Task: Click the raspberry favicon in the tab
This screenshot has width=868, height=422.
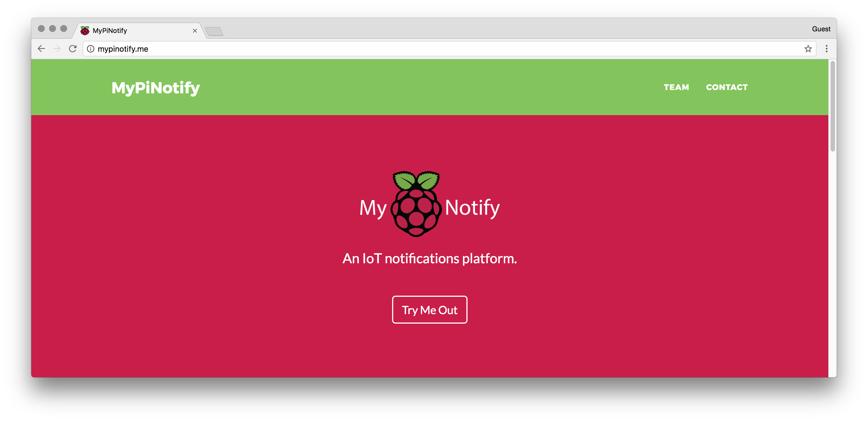Action: coord(85,31)
